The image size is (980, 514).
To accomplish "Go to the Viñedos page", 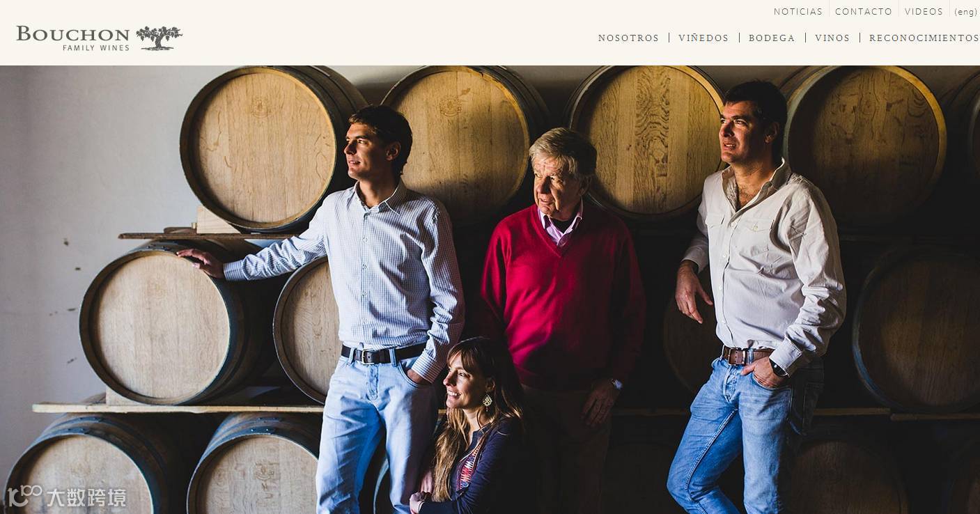I will (703, 38).
